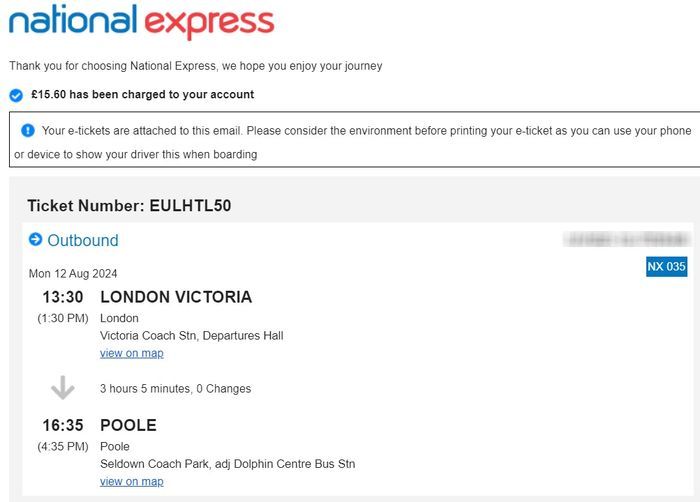Screen dimensions: 700x502
Task: Click the National Express logo
Action: point(140,22)
